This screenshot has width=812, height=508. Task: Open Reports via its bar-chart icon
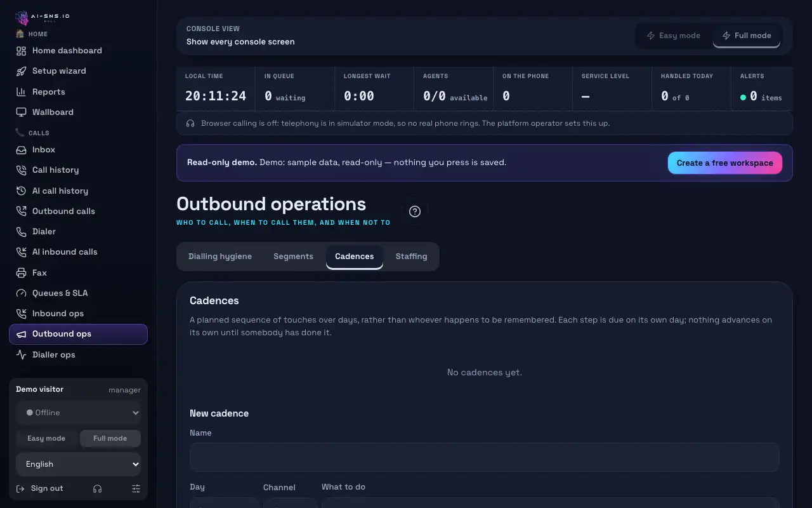pos(21,92)
